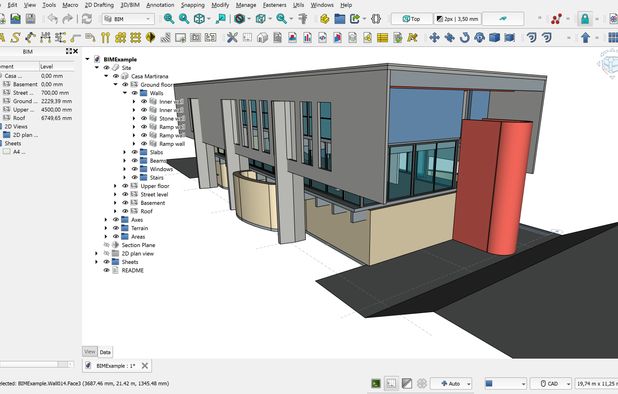This screenshot has height=394, width=618.
Task: Expand the Upper floor node
Action: [115, 186]
